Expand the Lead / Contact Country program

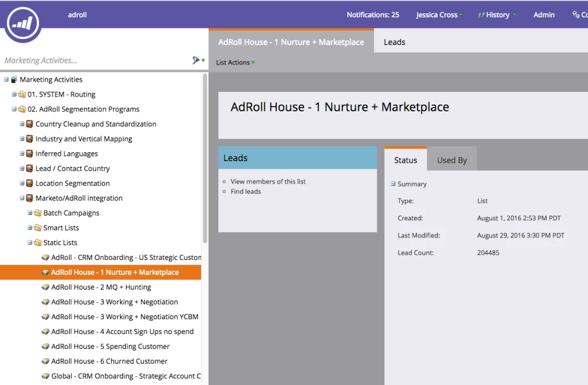[22, 169]
